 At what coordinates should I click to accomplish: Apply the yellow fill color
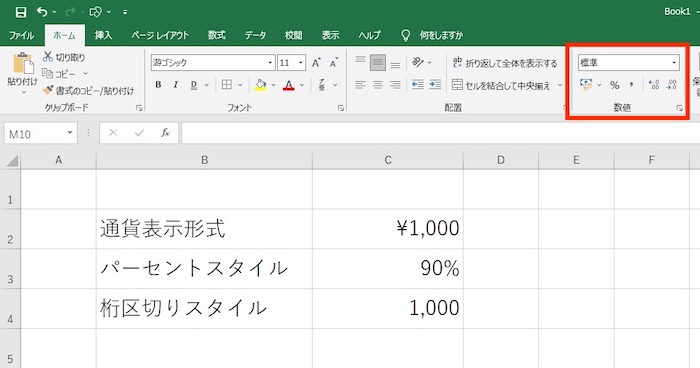[261, 85]
